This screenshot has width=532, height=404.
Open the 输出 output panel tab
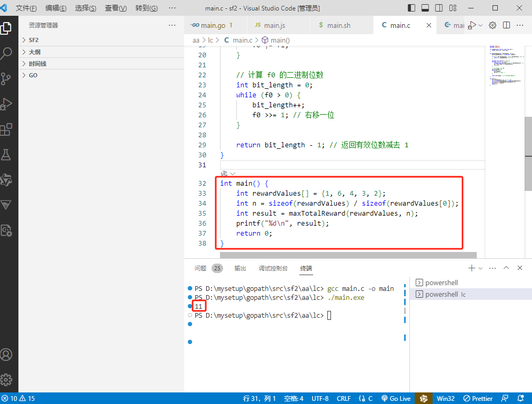click(240, 268)
